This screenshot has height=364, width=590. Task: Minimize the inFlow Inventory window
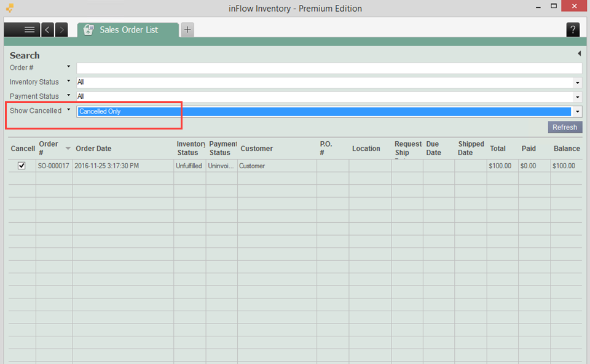tap(538, 7)
